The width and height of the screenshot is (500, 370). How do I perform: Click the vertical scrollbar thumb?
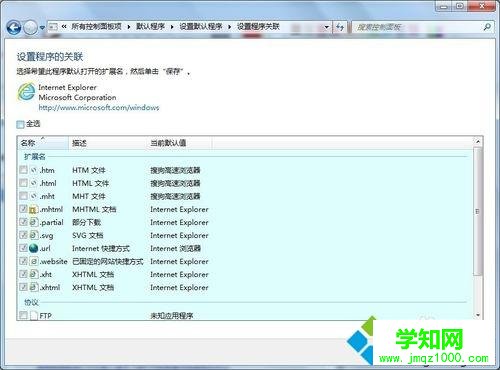click(x=478, y=212)
